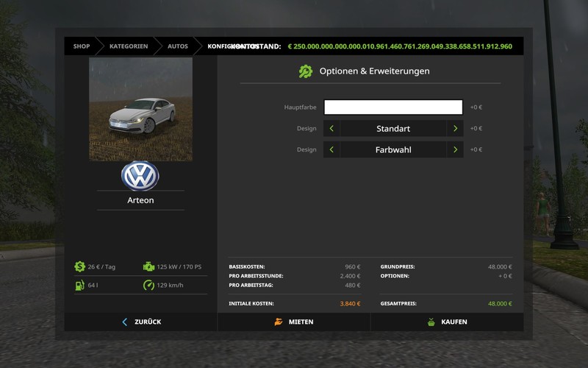Select next option for Standart design
The height and width of the screenshot is (368, 588).
pos(455,129)
